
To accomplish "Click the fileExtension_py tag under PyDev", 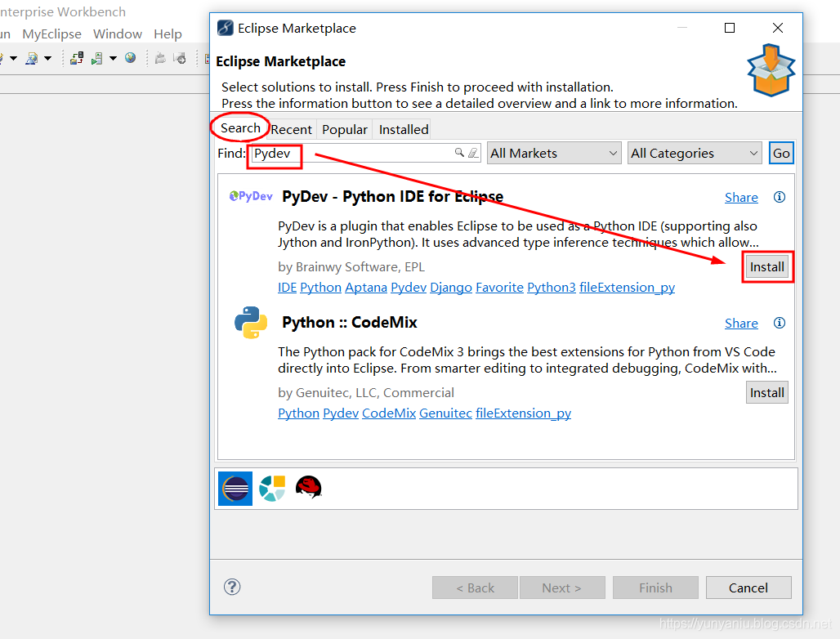I will (627, 288).
